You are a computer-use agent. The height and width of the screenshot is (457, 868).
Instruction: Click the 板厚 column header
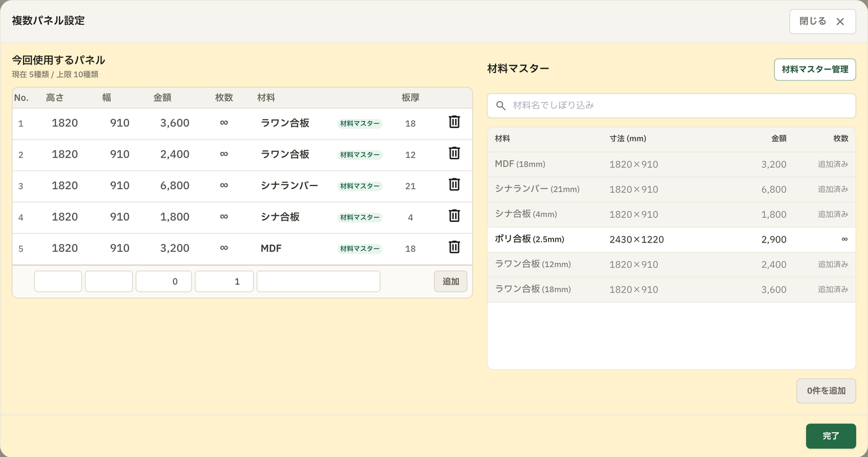[x=410, y=97]
